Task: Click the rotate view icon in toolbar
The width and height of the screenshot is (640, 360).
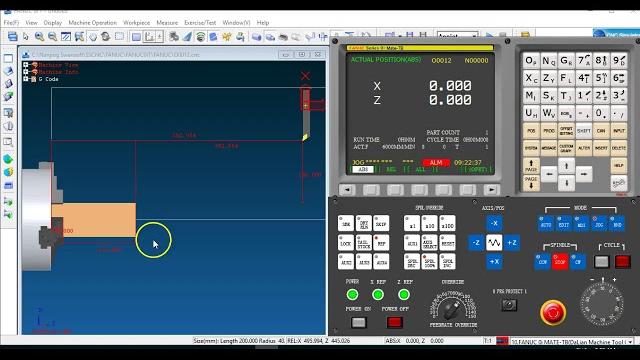Action: (106, 37)
